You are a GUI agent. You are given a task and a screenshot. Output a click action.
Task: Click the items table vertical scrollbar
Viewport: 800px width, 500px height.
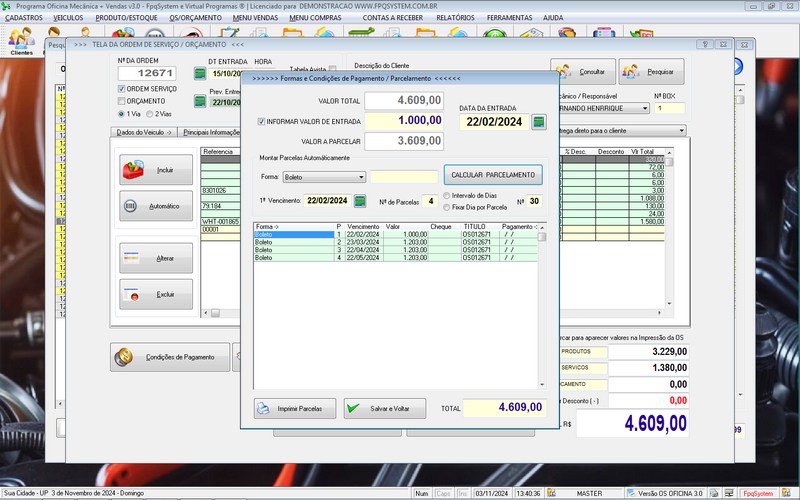click(669, 228)
